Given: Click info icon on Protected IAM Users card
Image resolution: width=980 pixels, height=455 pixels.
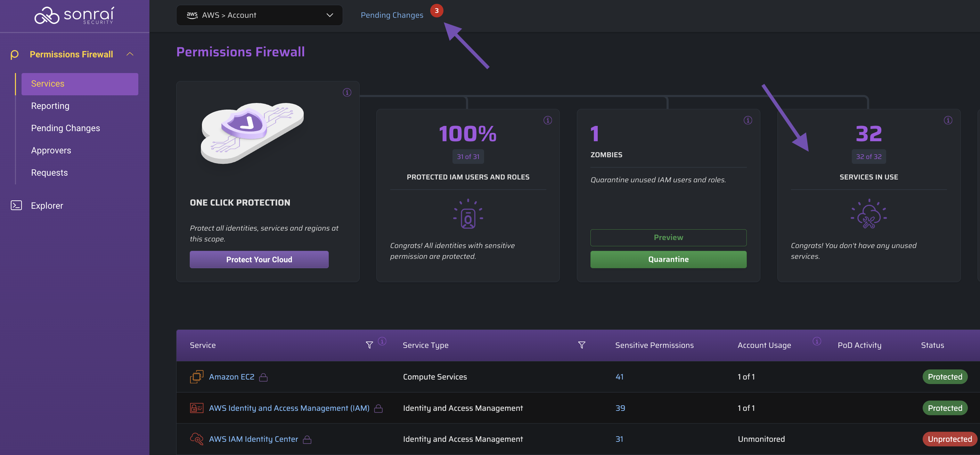Looking at the screenshot, I should tap(547, 120).
